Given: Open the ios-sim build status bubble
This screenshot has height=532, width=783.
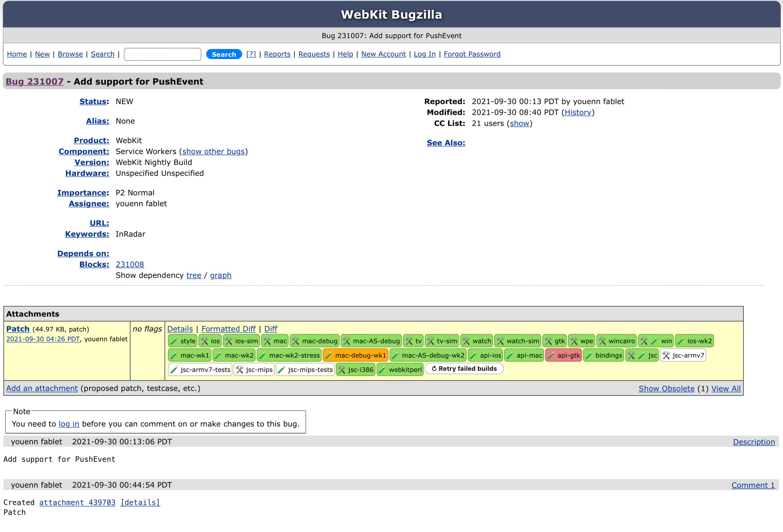Looking at the screenshot, I should (x=241, y=341).
